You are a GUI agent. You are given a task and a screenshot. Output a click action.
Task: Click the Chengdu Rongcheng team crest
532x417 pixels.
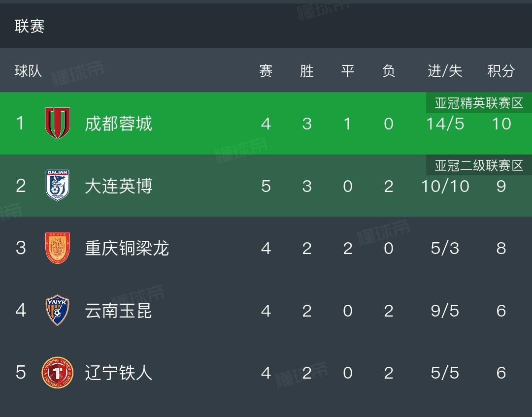[58, 123]
